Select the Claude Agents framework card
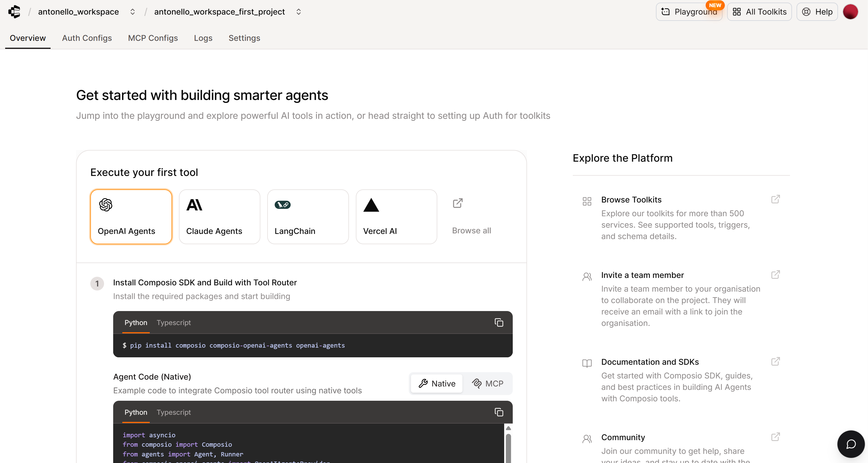This screenshot has width=868, height=463. coord(220,217)
